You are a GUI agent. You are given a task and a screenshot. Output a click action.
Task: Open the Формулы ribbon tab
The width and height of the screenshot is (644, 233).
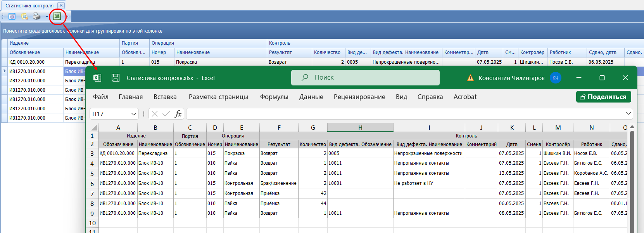click(x=274, y=97)
